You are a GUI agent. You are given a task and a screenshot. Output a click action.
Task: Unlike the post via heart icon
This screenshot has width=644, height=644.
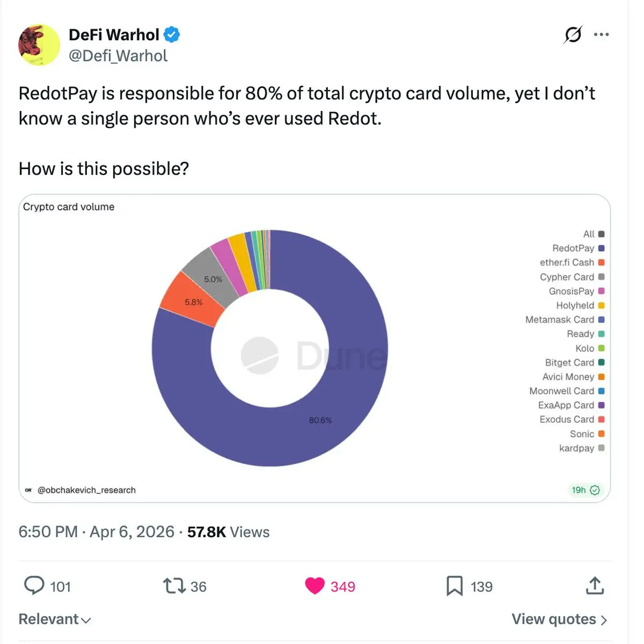pos(315,586)
